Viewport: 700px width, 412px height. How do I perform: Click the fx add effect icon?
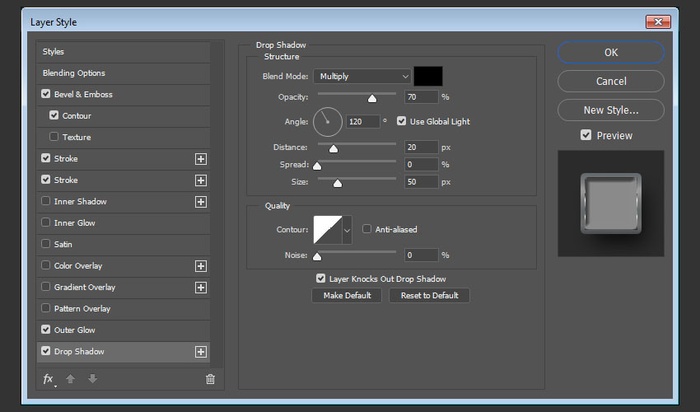tap(48, 379)
